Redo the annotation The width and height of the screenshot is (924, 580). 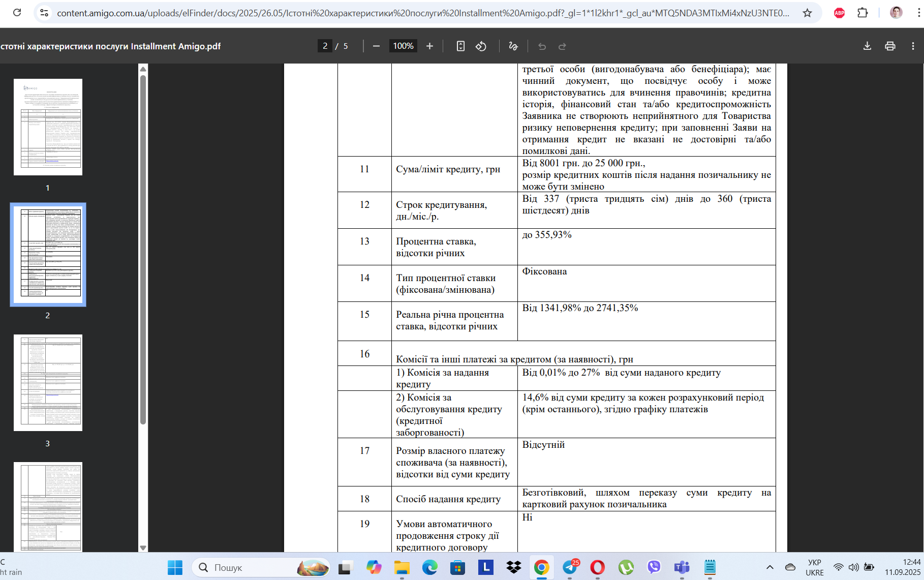(x=562, y=46)
